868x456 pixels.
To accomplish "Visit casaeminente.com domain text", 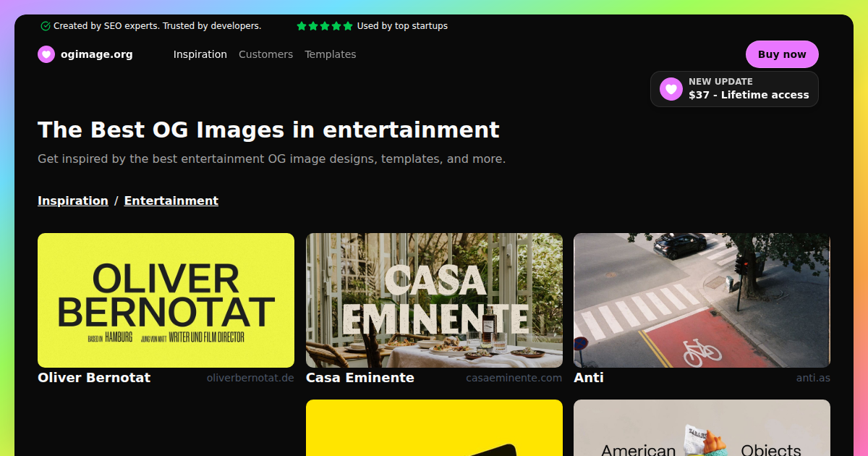I will (x=514, y=378).
